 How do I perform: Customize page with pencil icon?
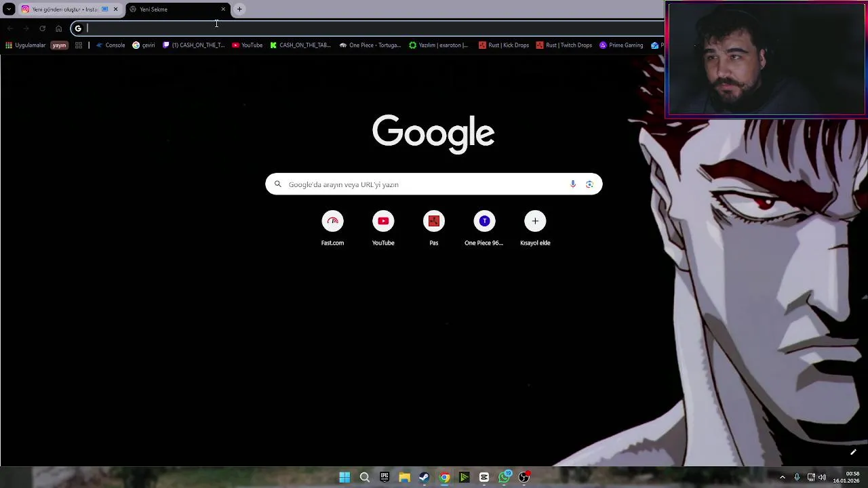tap(853, 452)
